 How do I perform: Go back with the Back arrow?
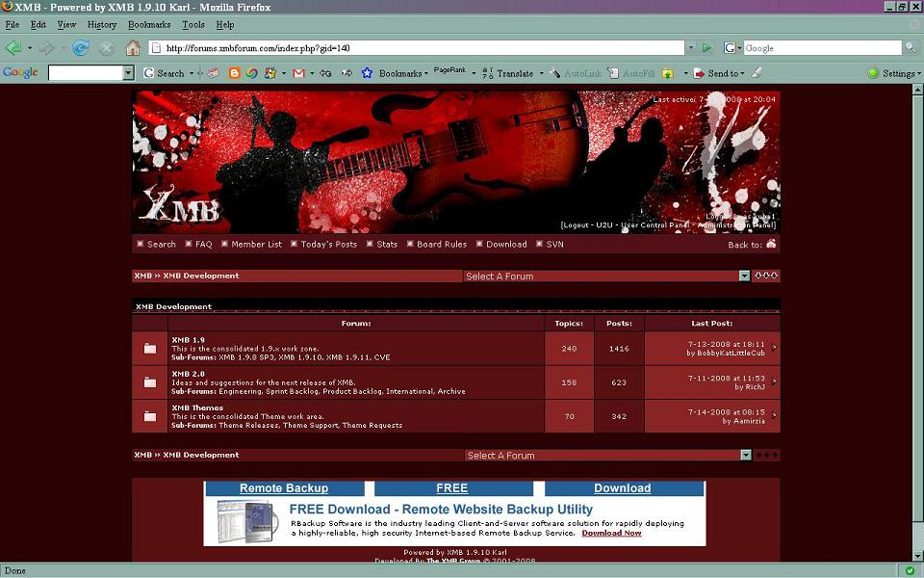coord(13,48)
